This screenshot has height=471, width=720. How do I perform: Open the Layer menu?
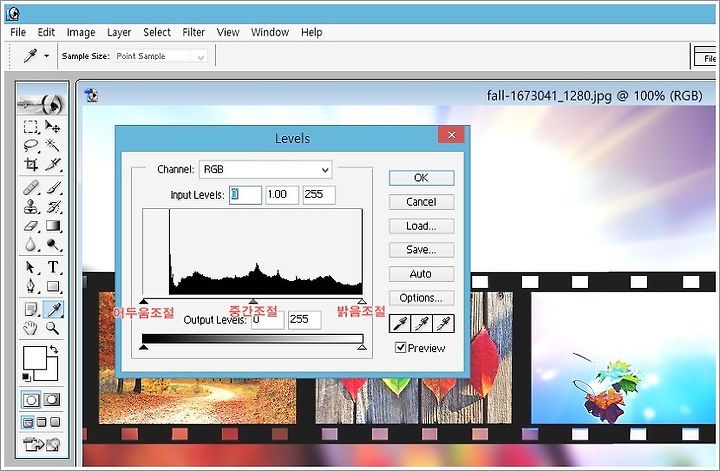pos(119,32)
